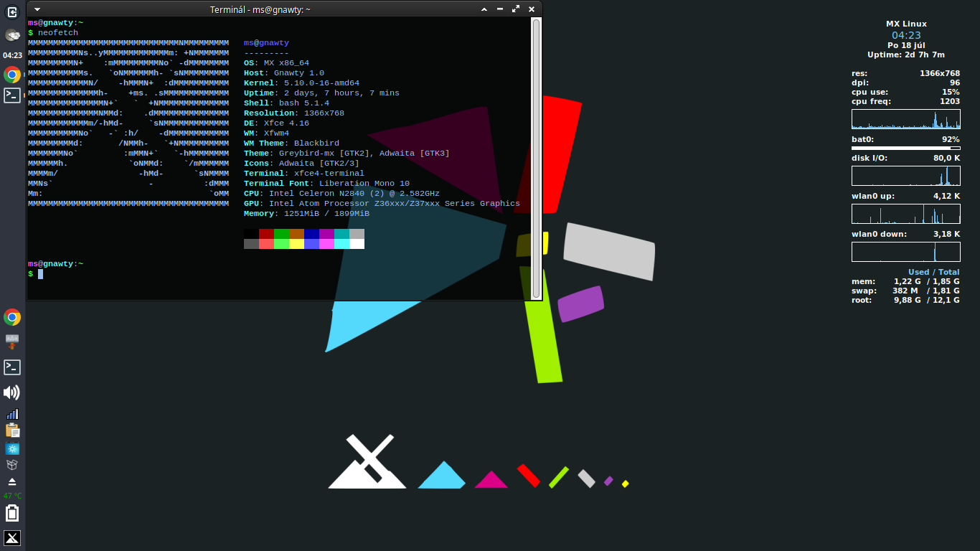Maximize the terminal window
This screenshot has height=551, width=980.
[x=516, y=9]
